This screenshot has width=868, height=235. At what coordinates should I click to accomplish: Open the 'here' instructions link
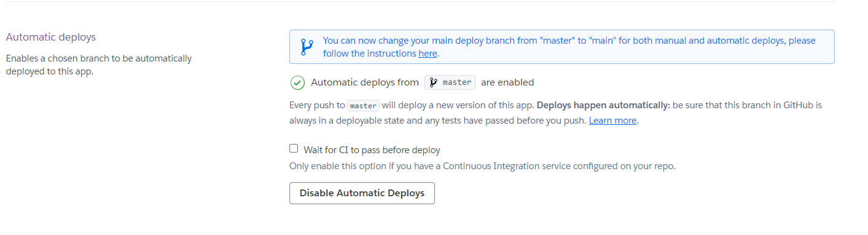(x=428, y=54)
